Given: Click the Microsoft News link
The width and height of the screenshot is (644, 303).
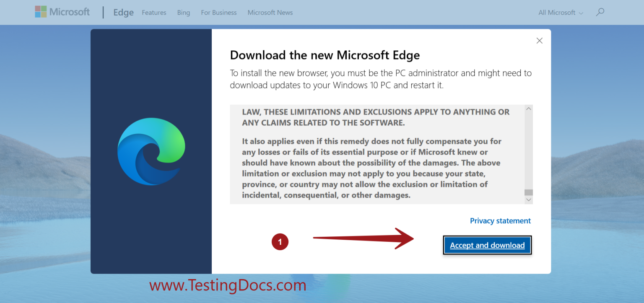Looking at the screenshot, I should pos(270,13).
